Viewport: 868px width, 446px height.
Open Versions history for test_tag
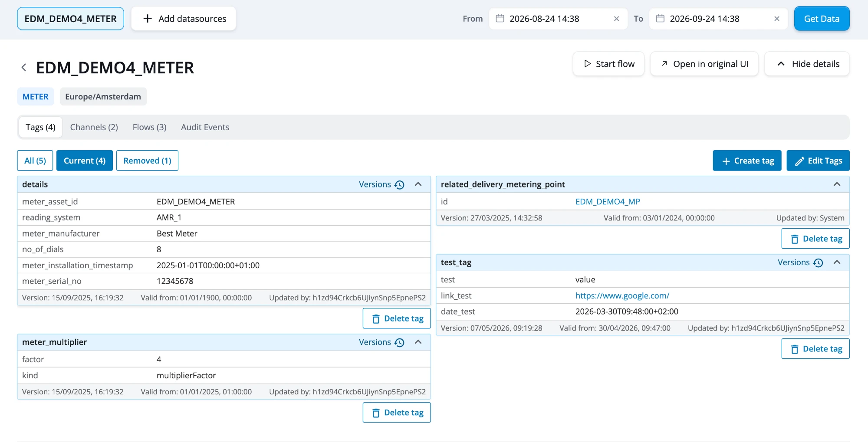click(x=800, y=262)
